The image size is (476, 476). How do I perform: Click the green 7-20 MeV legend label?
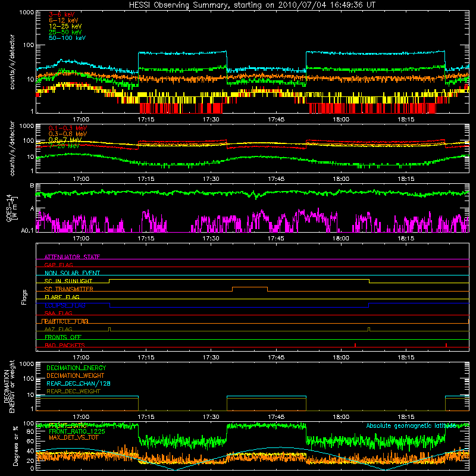coord(64,146)
